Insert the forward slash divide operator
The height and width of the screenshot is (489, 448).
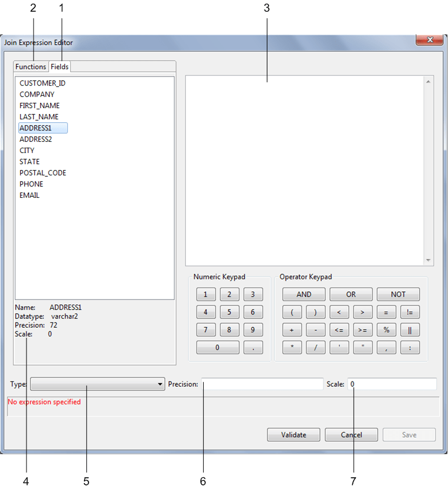[316, 348]
